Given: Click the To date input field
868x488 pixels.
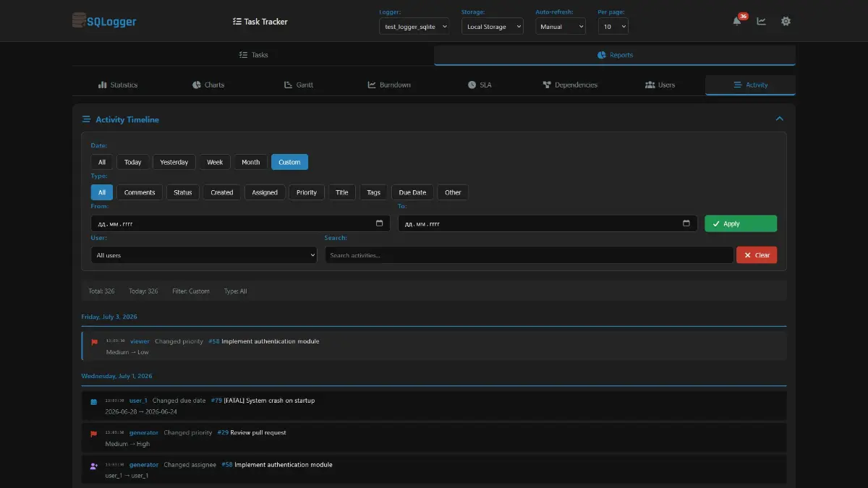Looking at the screenshot, I should pyautogui.click(x=548, y=223).
